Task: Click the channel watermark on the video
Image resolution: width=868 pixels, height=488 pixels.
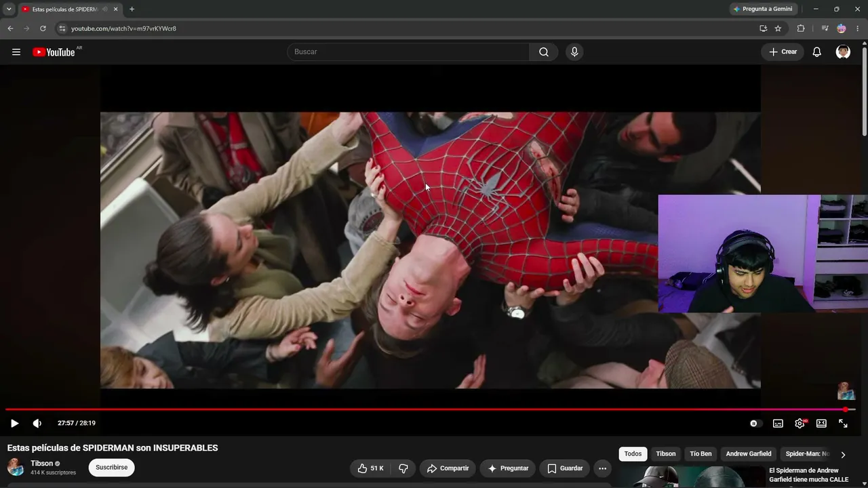Action: point(846,391)
